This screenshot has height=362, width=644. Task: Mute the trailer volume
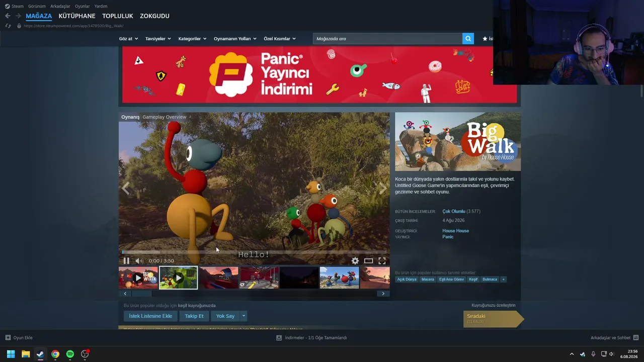pos(139,260)
